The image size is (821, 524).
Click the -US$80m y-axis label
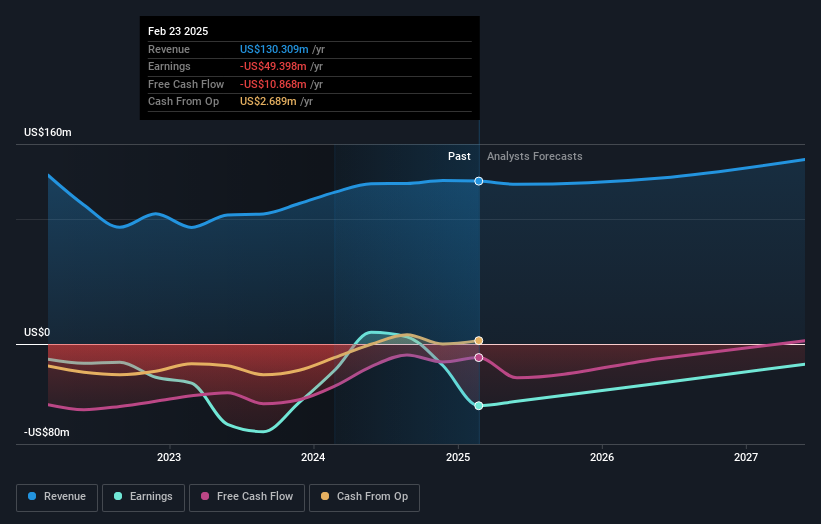coord(47,432)
